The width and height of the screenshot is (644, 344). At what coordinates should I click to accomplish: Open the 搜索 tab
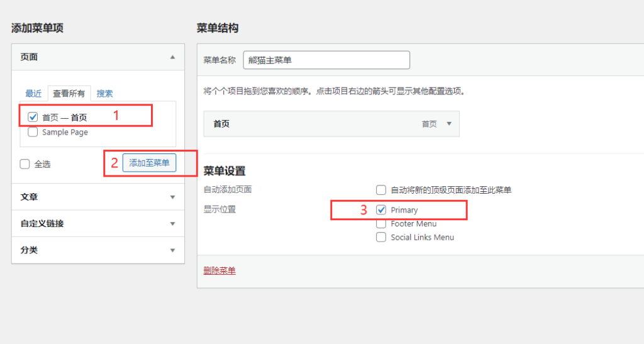[x=105, y=94]
